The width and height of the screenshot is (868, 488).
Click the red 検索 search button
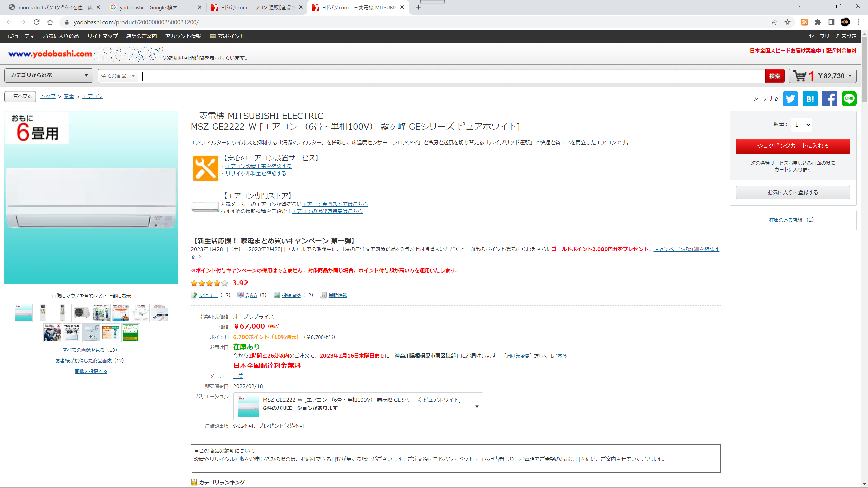pyautogui.click(x=775, y=76)
